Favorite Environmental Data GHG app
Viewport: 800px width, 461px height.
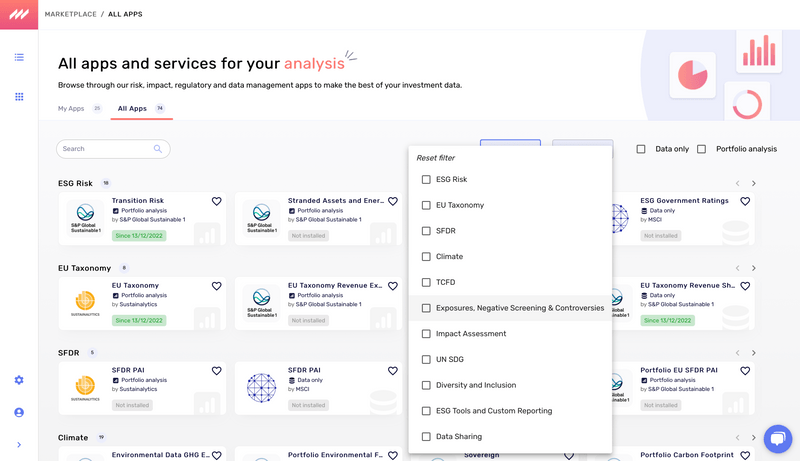[x=216, y=455]
